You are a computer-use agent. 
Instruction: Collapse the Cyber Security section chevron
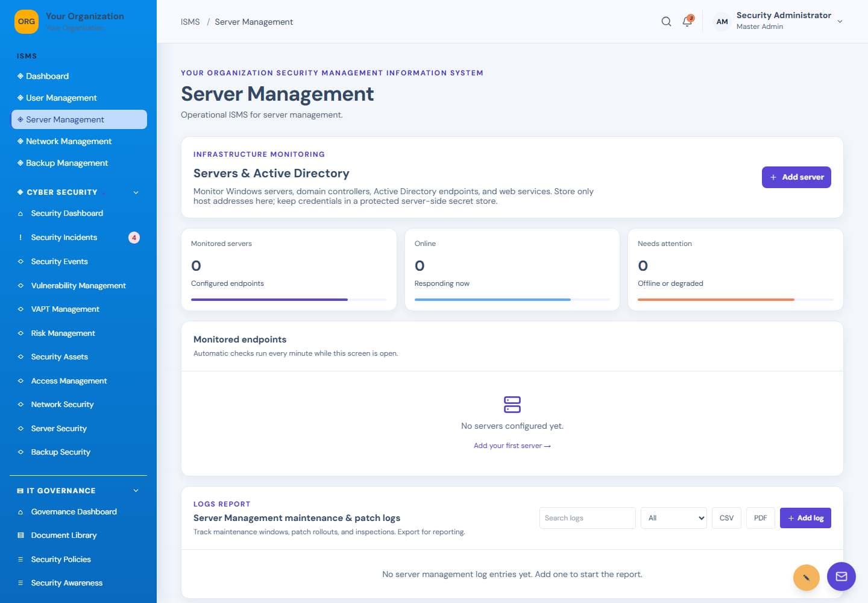click(136, 192)
